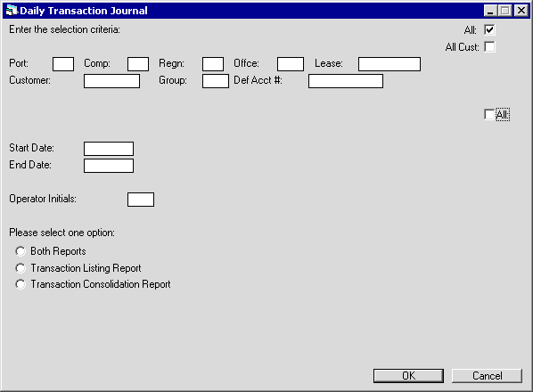Click the OK button

pos(408,376)
